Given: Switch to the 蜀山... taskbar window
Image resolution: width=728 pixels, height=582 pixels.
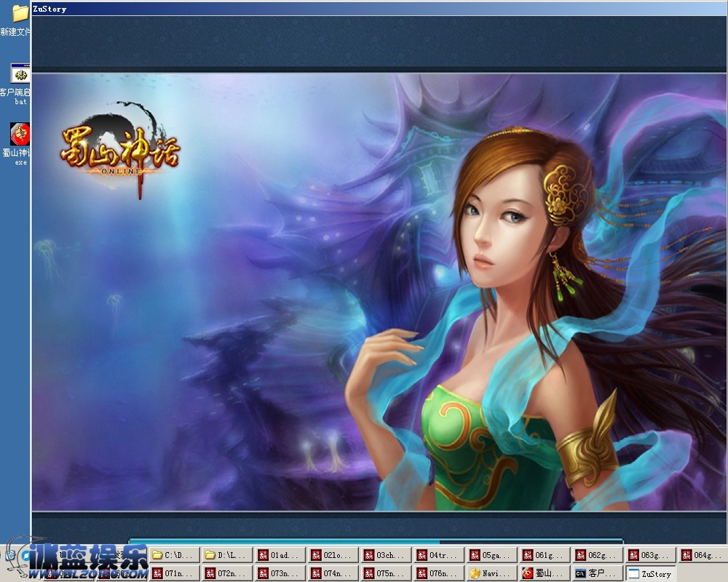Looking at the screenshot, I should (545, 573).
